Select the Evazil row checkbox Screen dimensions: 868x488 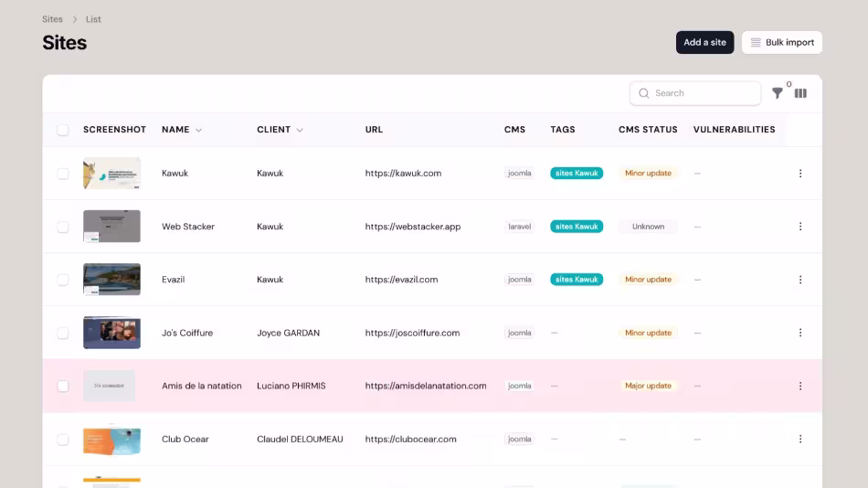pos(62,280)
